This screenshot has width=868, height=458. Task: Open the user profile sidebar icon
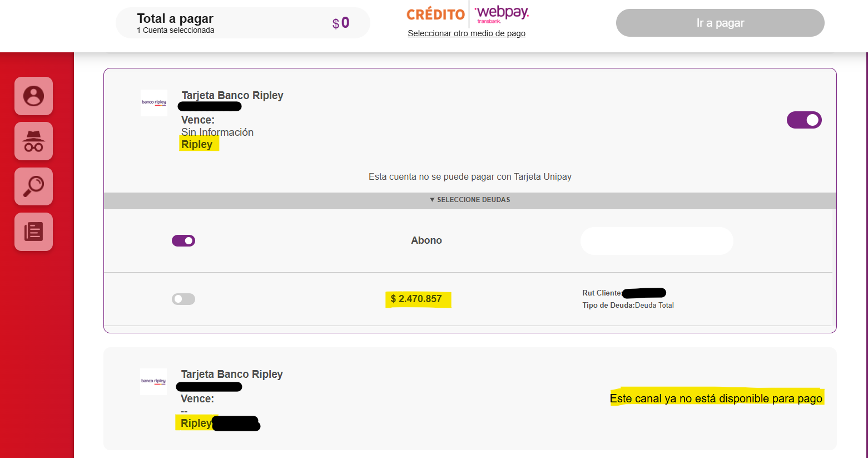pyautogui.click(x=33, y=96)
